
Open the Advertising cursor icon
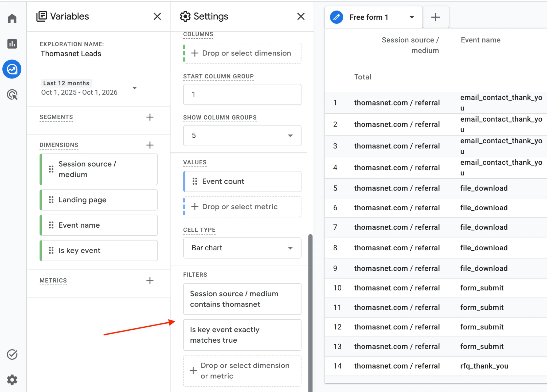12,94
